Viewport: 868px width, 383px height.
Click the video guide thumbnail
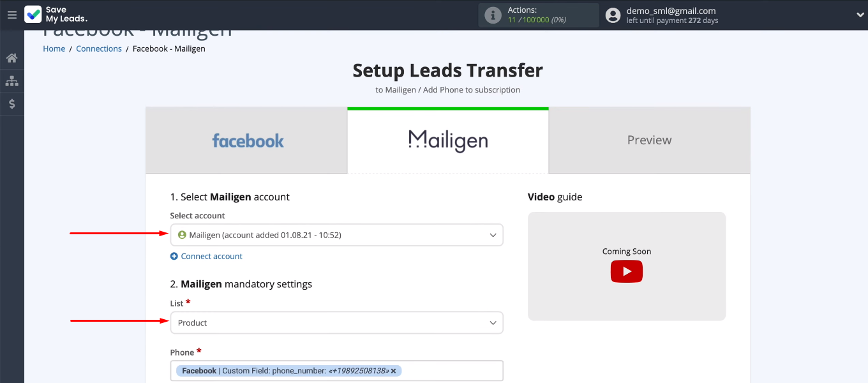click(627, 266)
